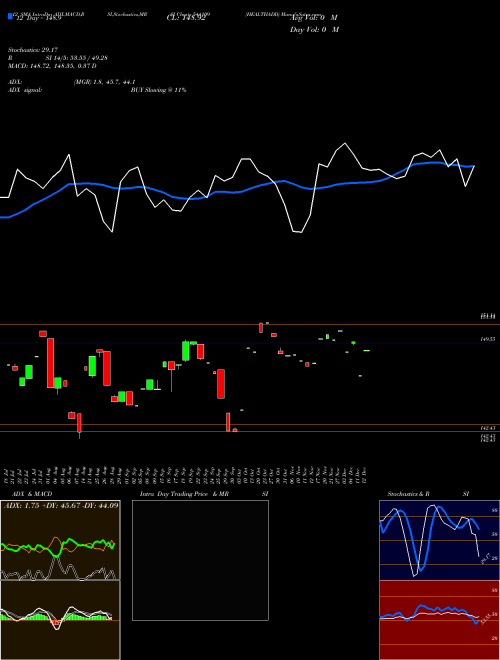Select the 'Stochastics: 29.17' reading

(x=33, y=50)
